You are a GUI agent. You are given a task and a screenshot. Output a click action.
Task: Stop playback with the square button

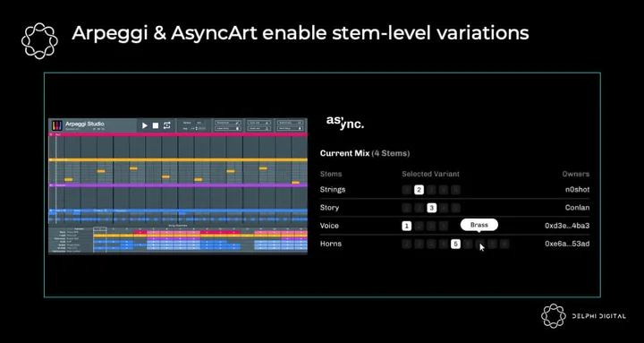tap(156, 125)
